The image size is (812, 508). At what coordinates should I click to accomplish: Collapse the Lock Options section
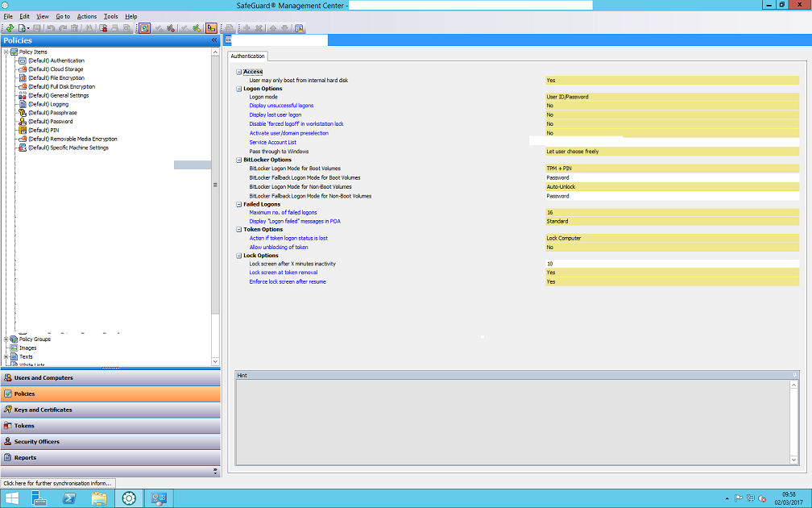tap(238, 256)
